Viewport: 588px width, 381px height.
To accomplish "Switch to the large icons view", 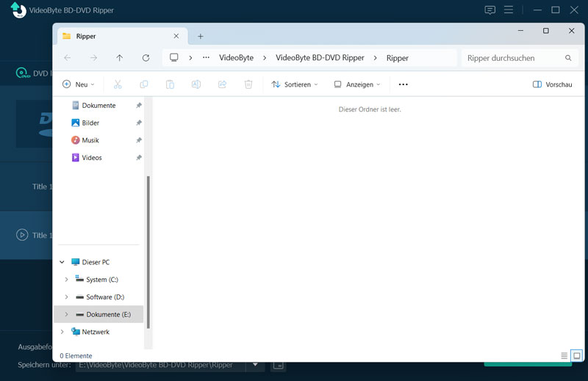I will pos(577,355).
